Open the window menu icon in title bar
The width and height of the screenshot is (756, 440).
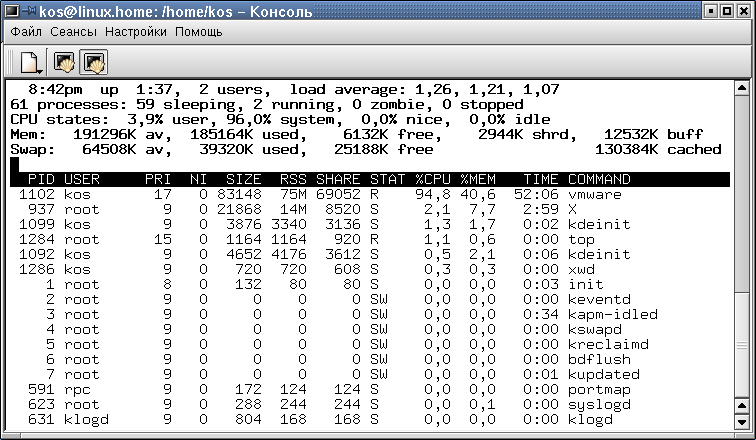click(x=10, y=11)
